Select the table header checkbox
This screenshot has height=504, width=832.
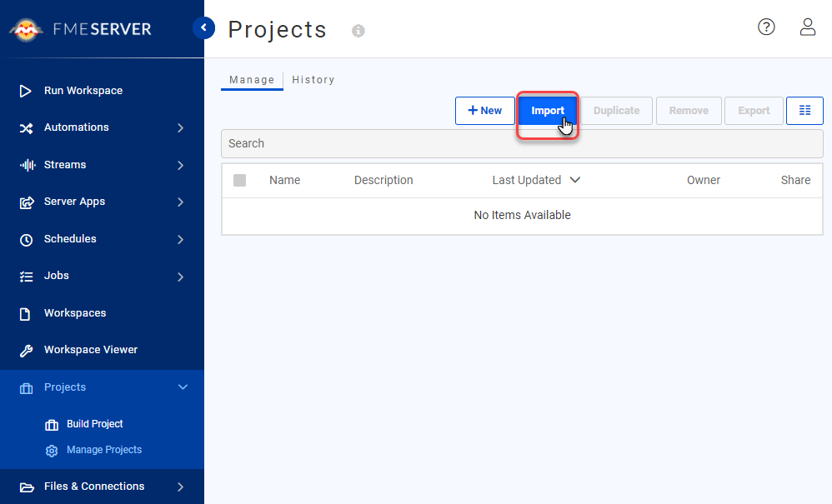pyautogui.click(x=240, y=180)
